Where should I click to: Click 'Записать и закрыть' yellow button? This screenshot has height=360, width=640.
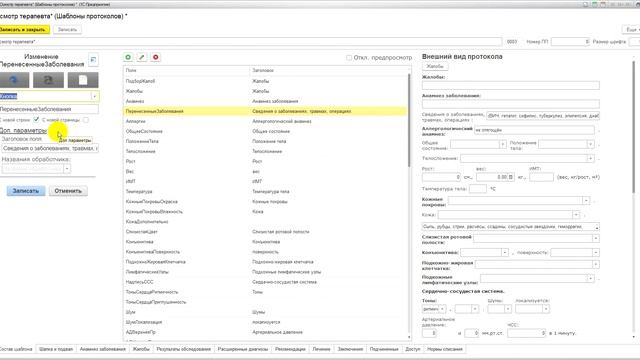click(x=24, y=30)
